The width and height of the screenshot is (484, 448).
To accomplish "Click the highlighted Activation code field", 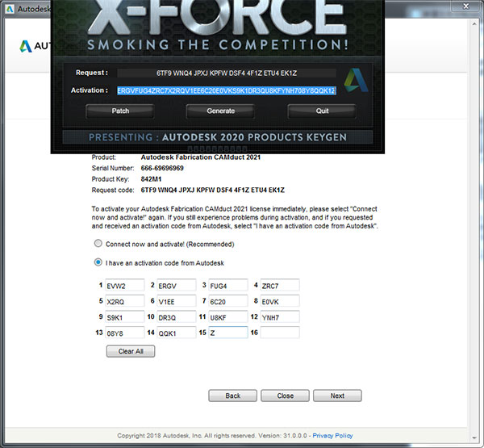I will coord(227,90).
